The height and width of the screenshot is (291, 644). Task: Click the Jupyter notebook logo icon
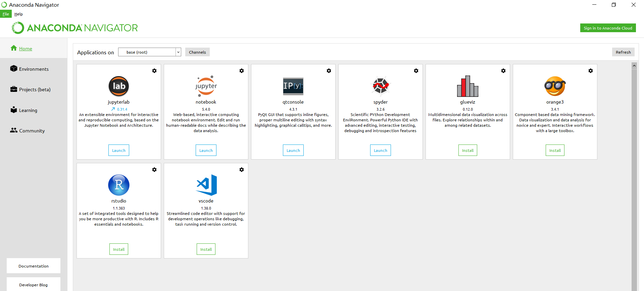206,86
